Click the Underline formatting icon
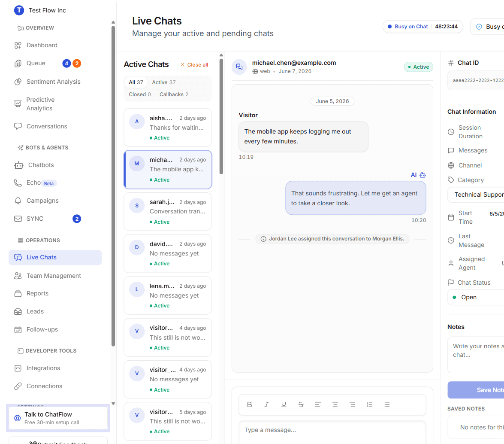504x444 pixels. [284, 404]
